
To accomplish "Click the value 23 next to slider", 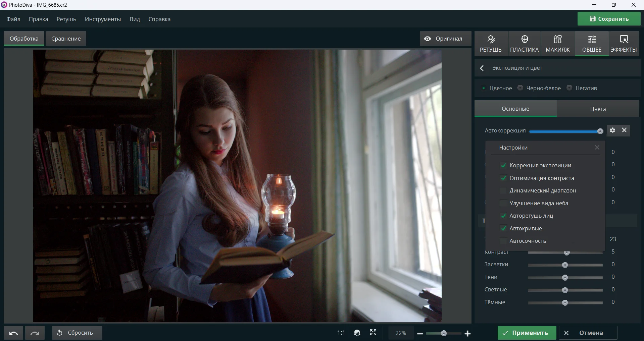I will pyautogui.click(x=613, y=239).
